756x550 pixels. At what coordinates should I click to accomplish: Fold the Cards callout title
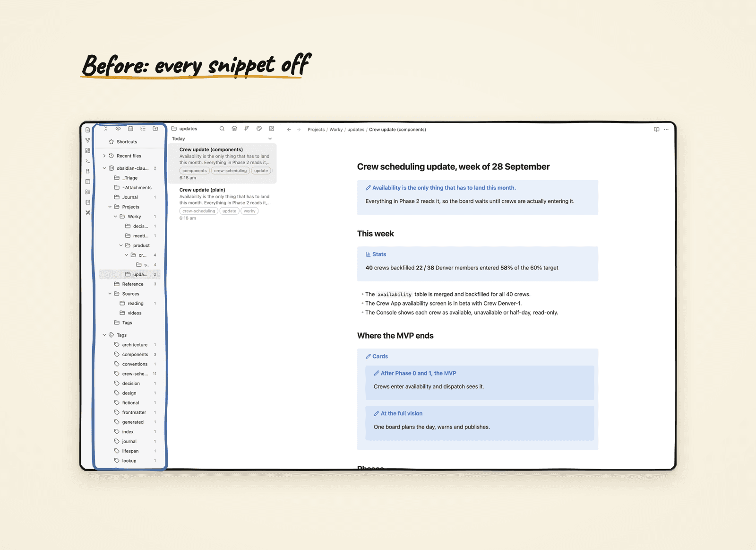[377, 357]
